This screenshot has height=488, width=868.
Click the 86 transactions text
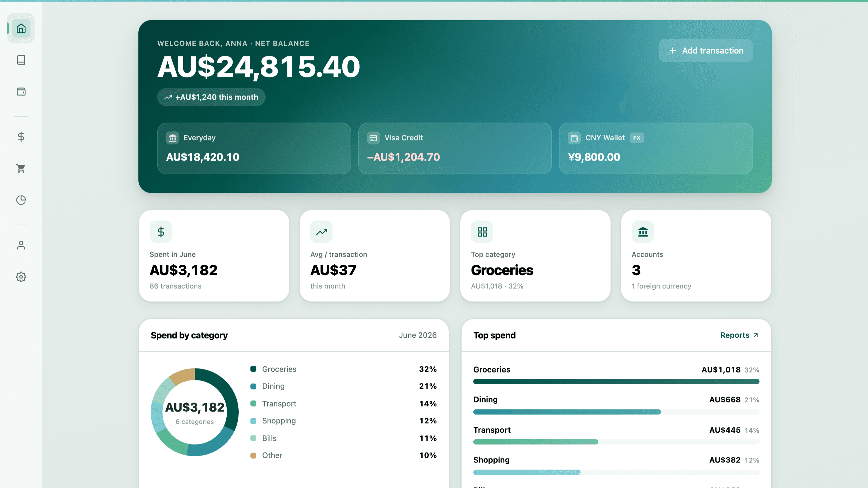(176, 286)
